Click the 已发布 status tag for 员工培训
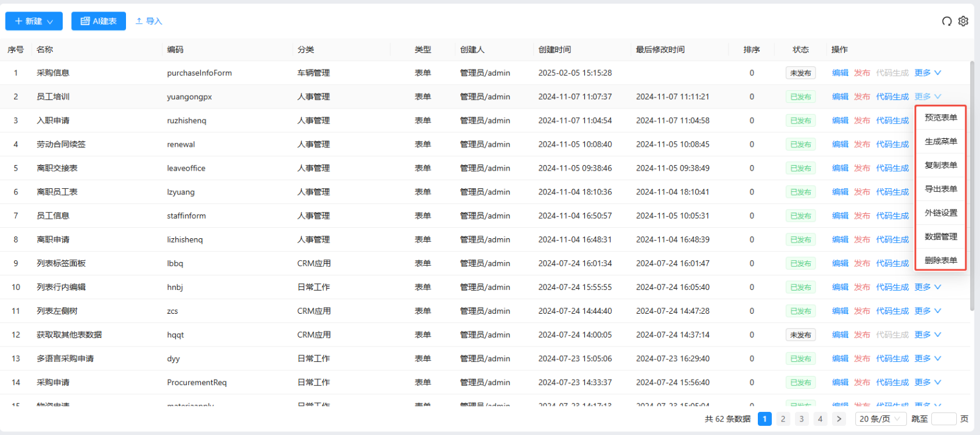Screen dimensions: 980x435 800,97
